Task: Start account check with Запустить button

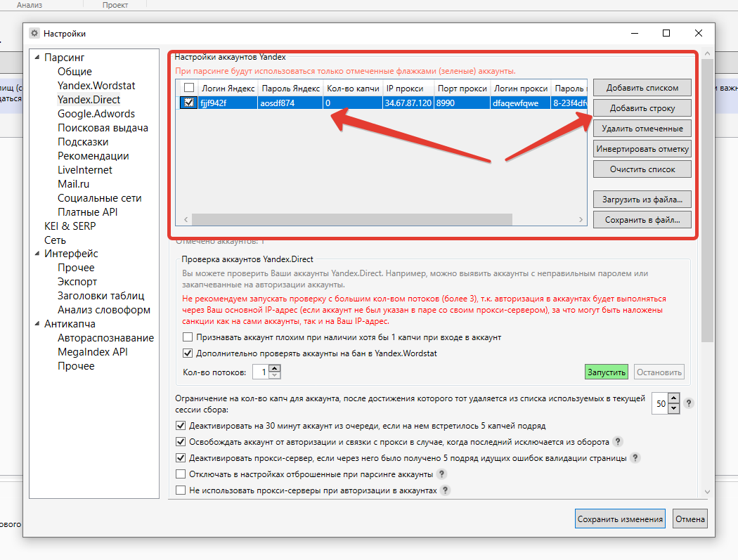Action: pyautogui.click(x=606, y=372)
